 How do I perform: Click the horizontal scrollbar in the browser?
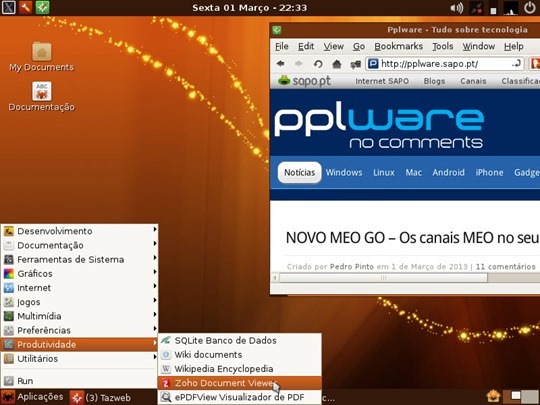[383, 278]
